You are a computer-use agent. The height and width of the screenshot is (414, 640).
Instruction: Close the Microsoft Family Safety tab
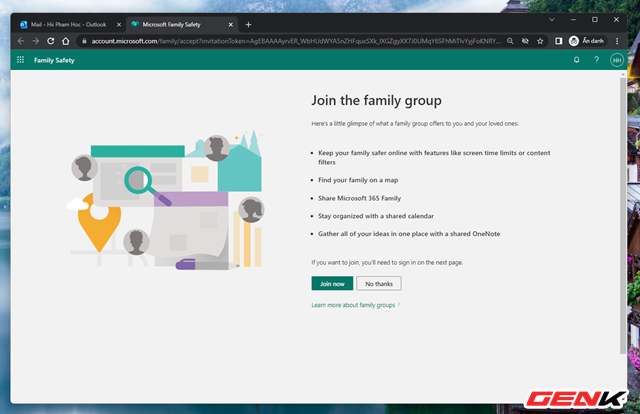[x=231, y=25]
